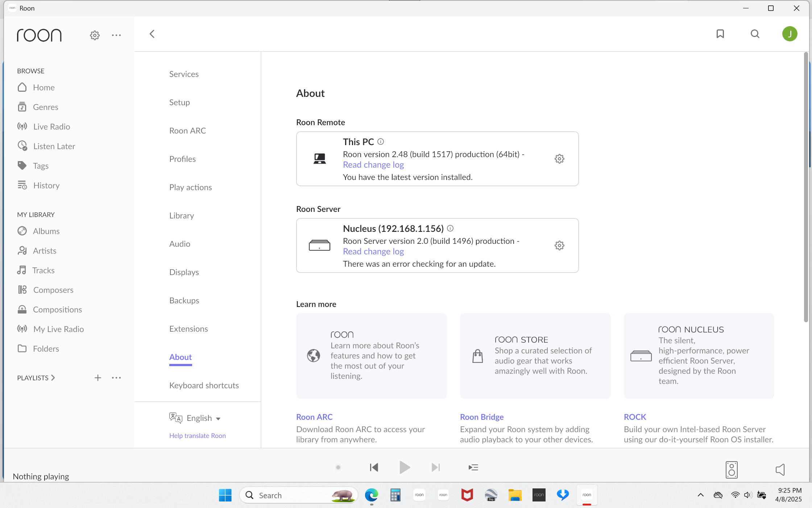Open the English language dropdown

[x=196, y=418]
